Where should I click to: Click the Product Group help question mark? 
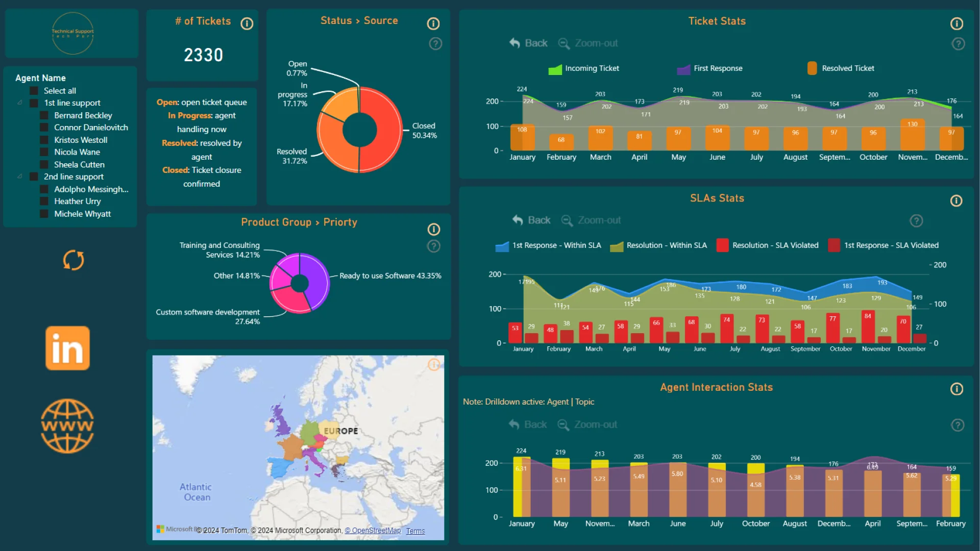pyautogui.click(x=434, y=246)
